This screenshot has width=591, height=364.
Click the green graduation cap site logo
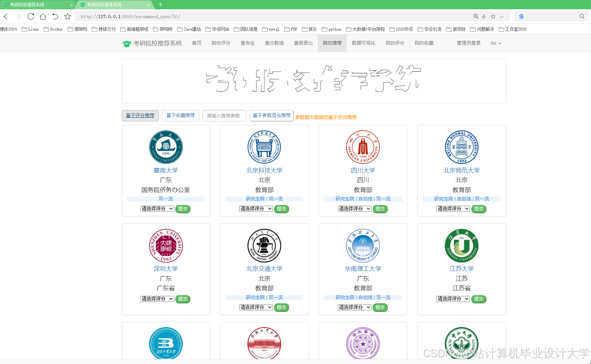[x=127, y=44]
